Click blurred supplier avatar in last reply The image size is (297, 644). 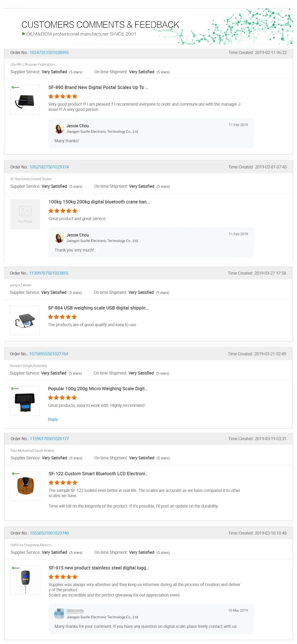pyautogui.click(x=59, y=614)
